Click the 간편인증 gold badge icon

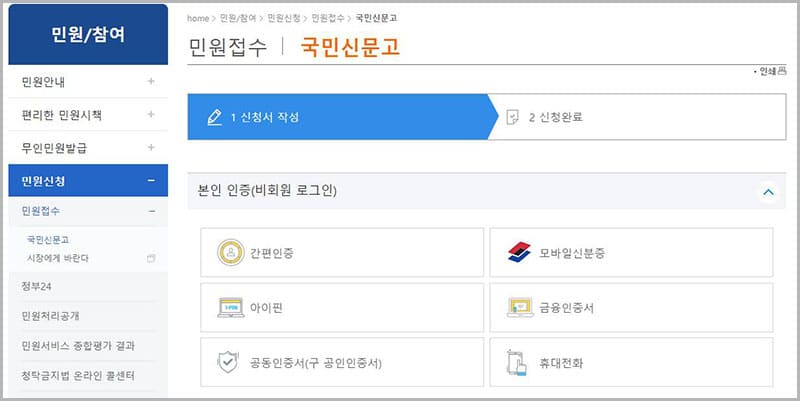tap(230, 253)
